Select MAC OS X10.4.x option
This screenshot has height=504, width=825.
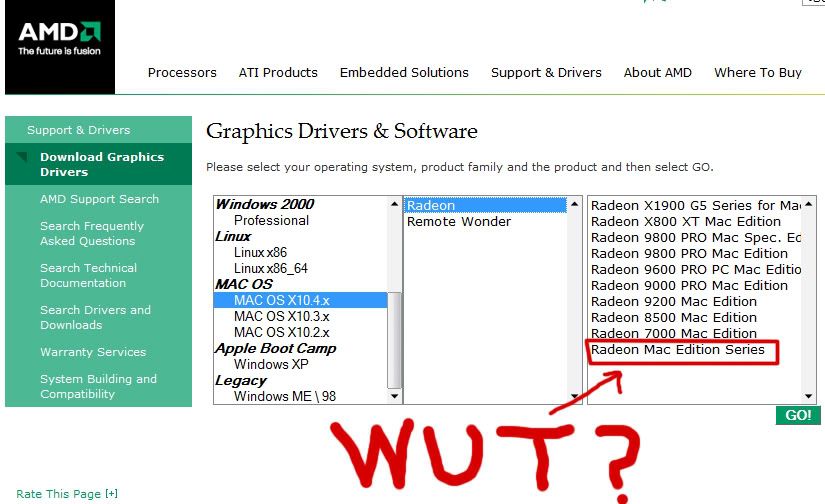click(300, 300)
